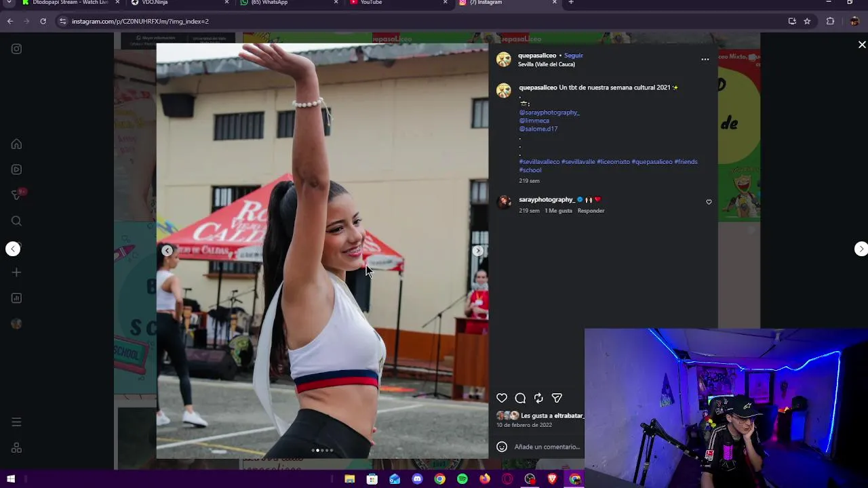
Task: Open the quepasaliceo profile name in the header
Action: coord(537,56)
